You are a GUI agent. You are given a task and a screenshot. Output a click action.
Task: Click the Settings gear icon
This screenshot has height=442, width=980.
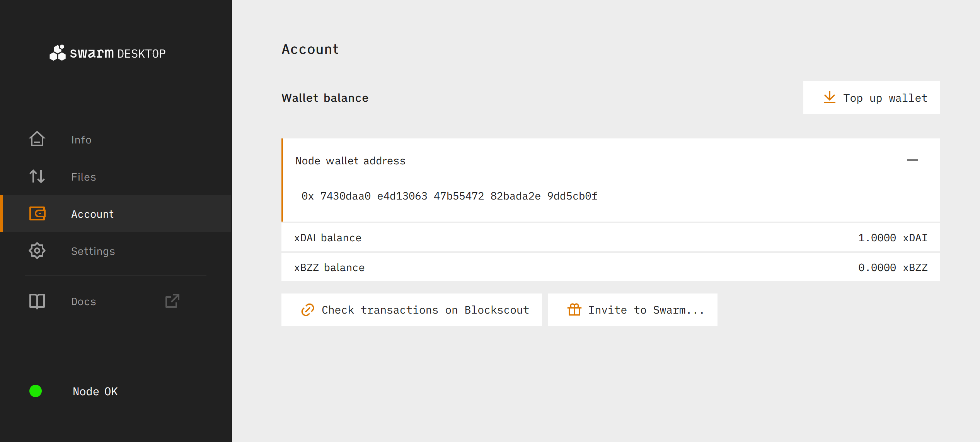(x=37, y=251)
